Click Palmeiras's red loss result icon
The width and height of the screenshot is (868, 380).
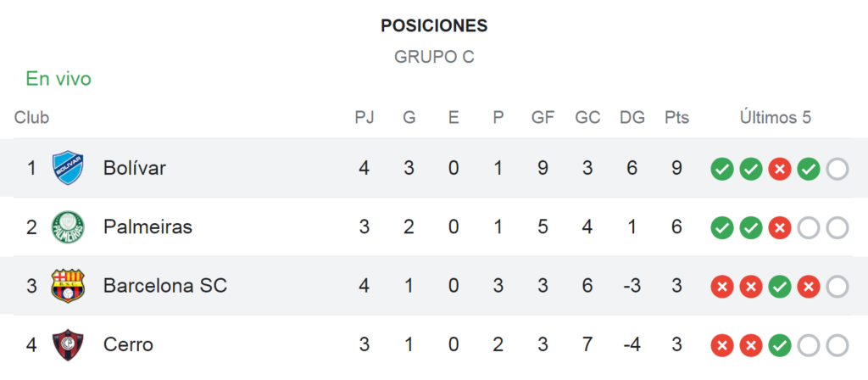point(780,227)
